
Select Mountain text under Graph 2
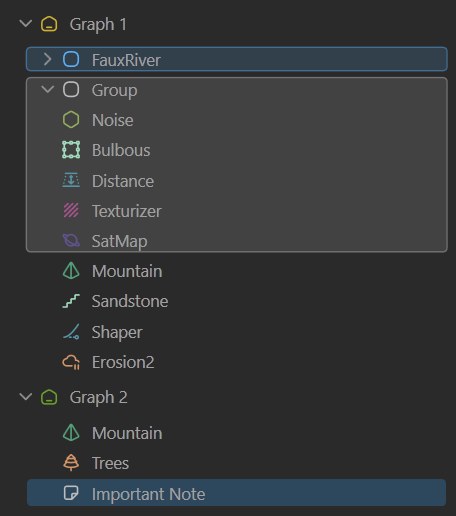127,433
